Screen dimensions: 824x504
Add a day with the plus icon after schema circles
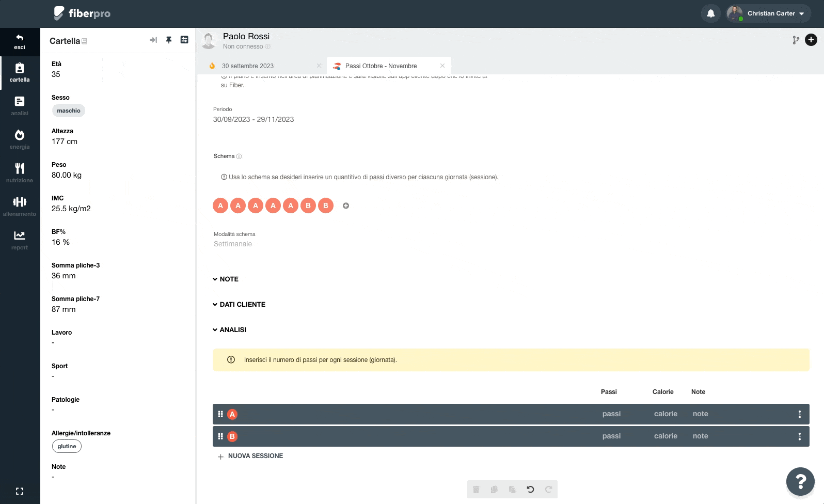[346, 206]
